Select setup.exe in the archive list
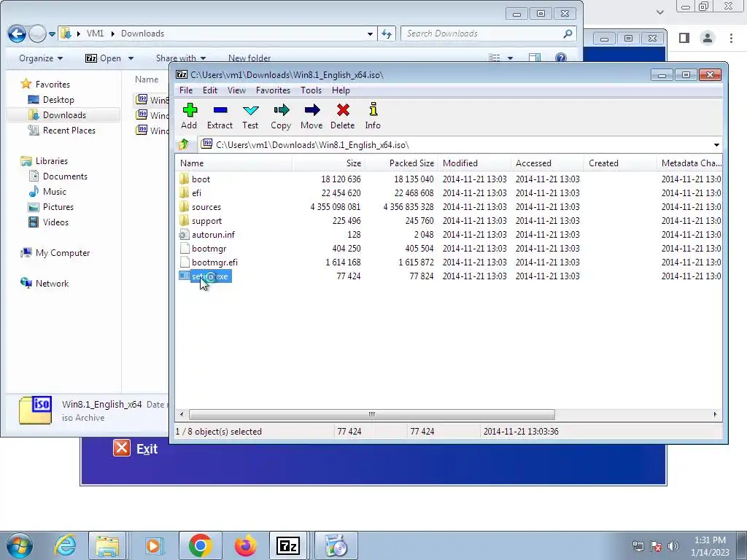This screenshot has height=560, width=747. coord(209,276)
